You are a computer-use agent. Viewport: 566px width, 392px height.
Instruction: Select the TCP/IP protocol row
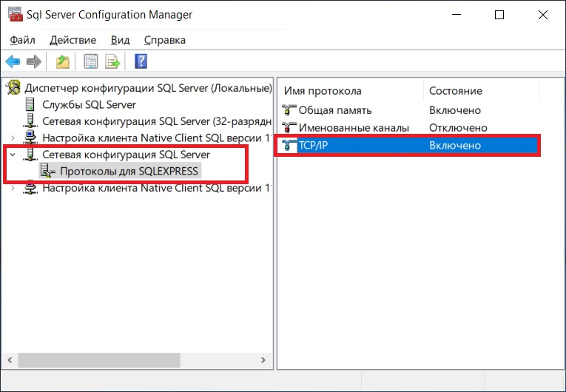(410, 145)
